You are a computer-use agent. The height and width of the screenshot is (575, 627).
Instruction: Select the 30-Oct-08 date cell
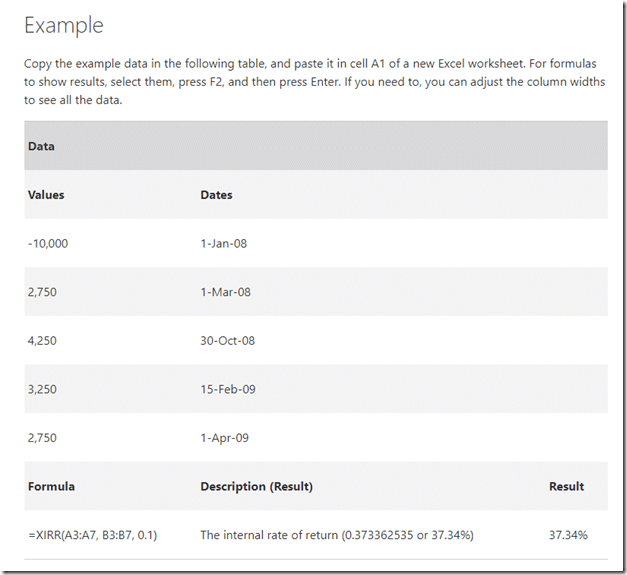227,340
